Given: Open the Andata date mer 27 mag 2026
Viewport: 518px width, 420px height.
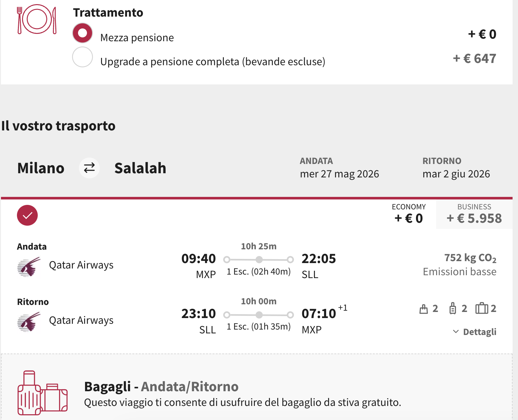Looking at the screenshot, I should 339,174.
